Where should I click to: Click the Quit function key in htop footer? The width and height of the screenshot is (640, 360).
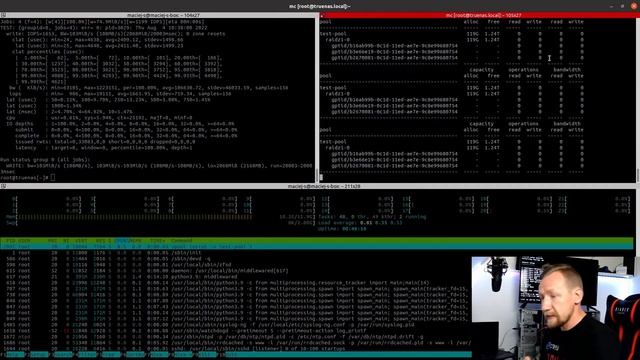click(231, 355)
